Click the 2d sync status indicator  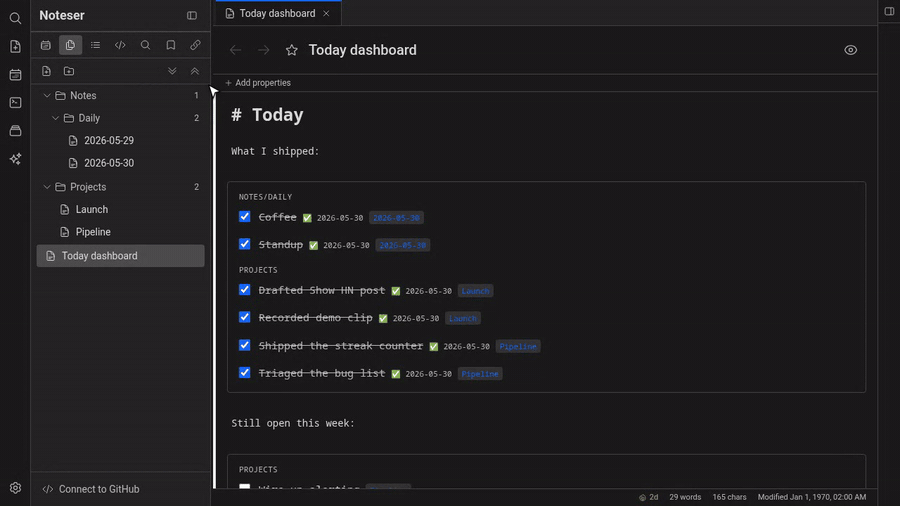649,497
